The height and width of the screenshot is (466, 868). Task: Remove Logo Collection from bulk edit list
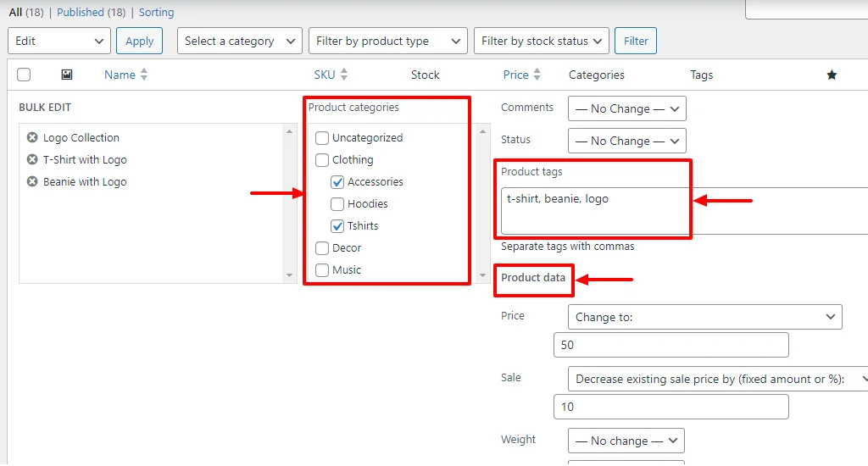pos(32,137)
